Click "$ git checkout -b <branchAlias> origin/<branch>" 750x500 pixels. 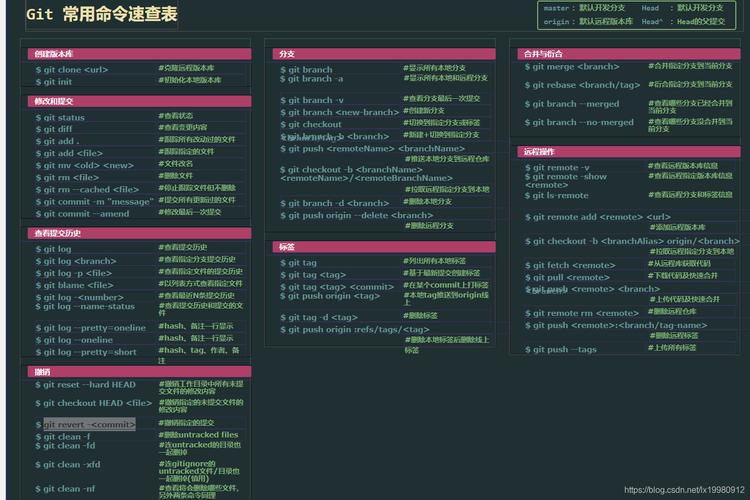[x=632, y=241]
